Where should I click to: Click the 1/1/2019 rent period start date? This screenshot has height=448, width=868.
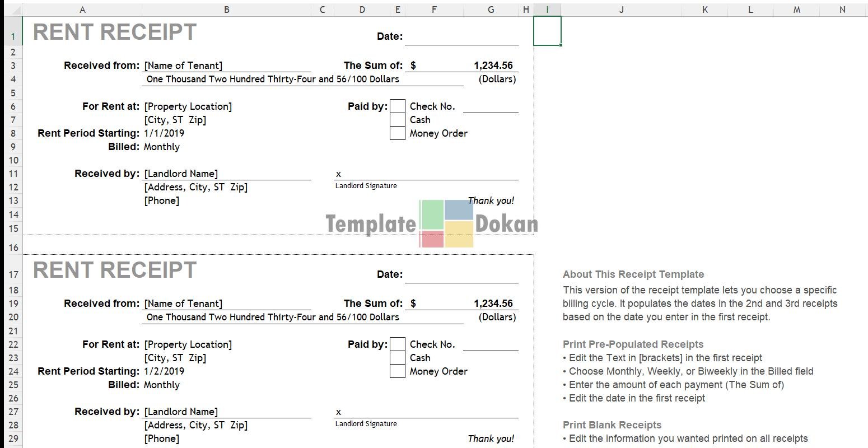[x=164, y=133]
